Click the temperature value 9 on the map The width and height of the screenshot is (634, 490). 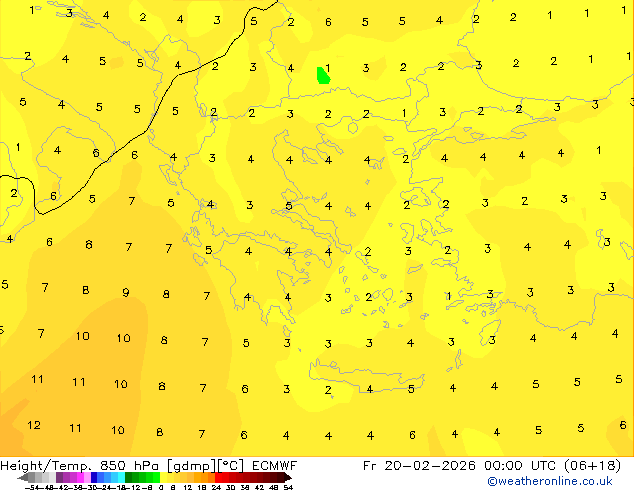126,292
